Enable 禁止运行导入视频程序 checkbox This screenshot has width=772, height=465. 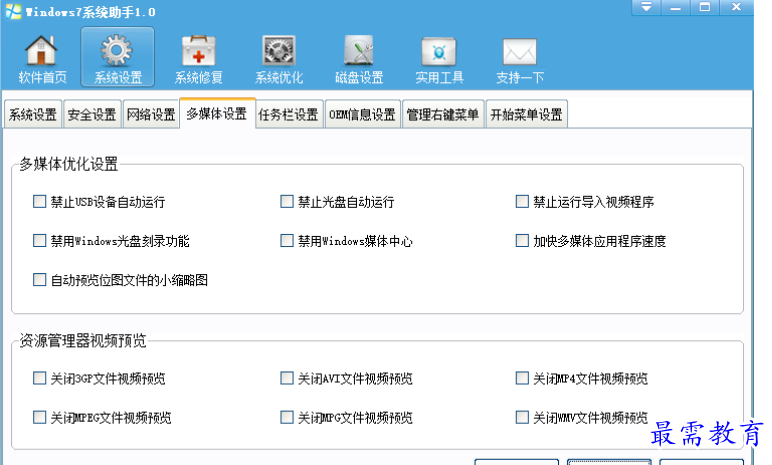tap(522, 201)
